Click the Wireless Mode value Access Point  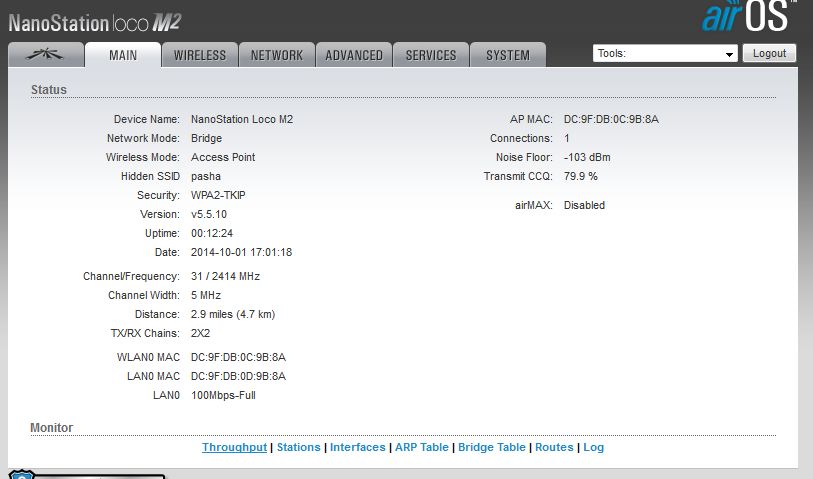point(223,157)
